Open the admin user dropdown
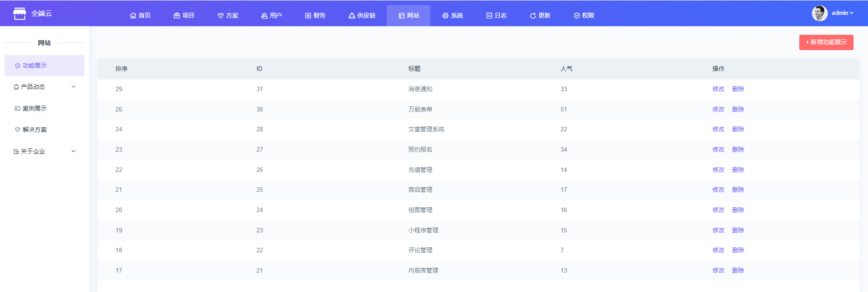 pyautogui.click(x=842, y=13)
